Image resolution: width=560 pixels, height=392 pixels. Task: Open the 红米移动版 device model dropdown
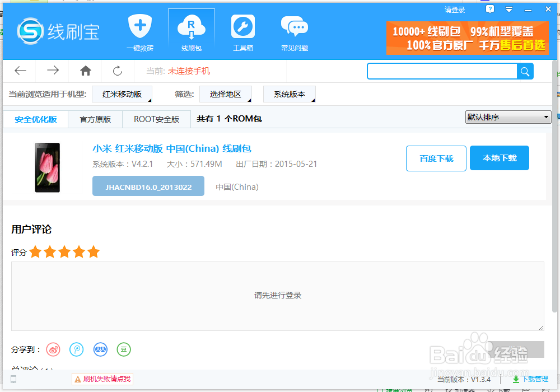122,94
